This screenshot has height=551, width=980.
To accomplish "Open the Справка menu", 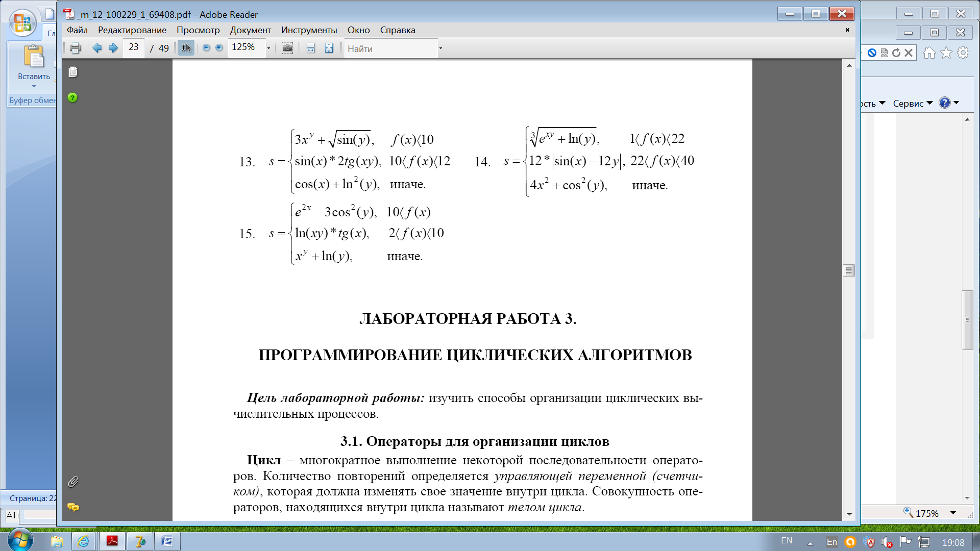I will click(398, 30).
